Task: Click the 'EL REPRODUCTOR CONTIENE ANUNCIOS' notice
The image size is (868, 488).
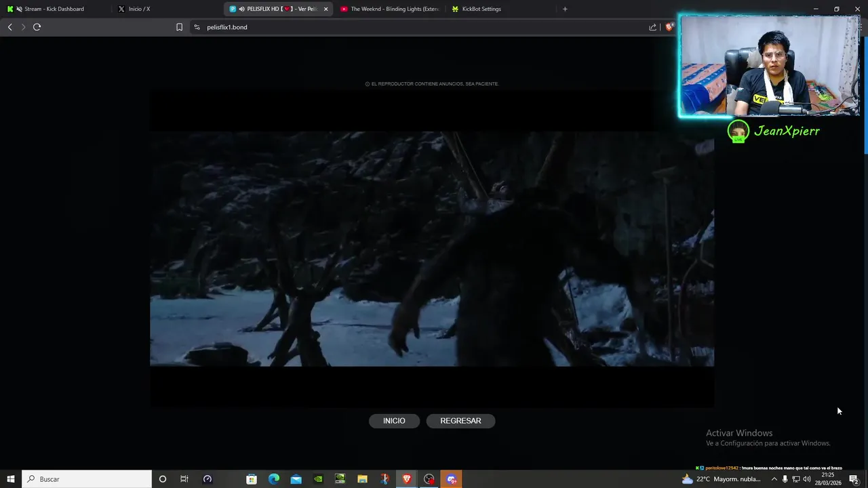Action: [x=432, y=84]
